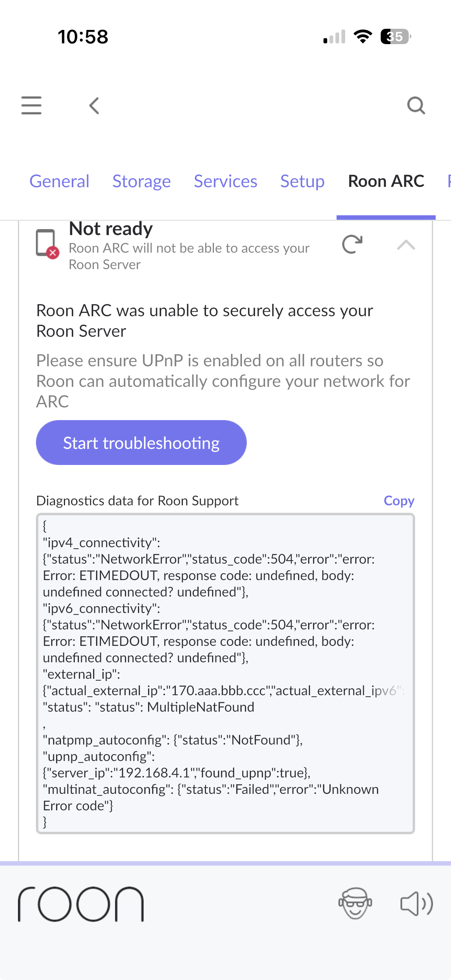
Task: Open the Services settings tab
Action: click(225, 181)
